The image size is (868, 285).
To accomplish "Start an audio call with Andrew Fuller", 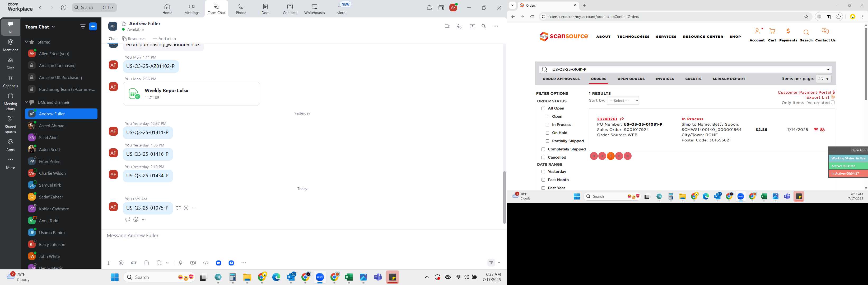I will coord(459,26).
